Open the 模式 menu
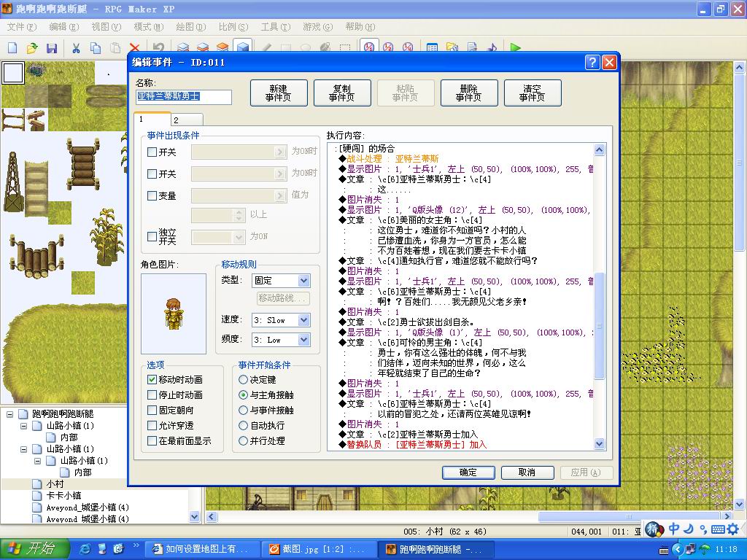 [x=148, y=27]
